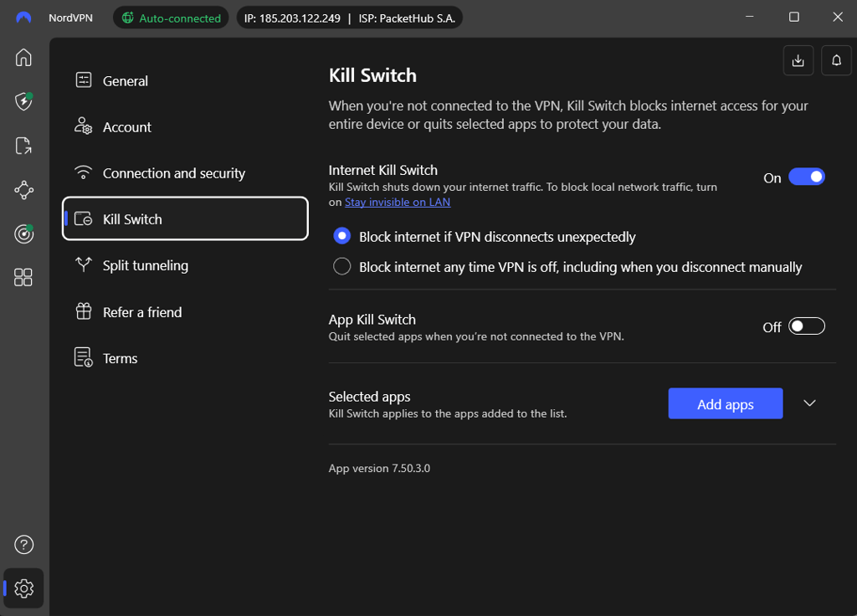Viewport: 857px width, 616px height.
Task: Open the apps grid sidebar icon
Action: pos(23,277)
